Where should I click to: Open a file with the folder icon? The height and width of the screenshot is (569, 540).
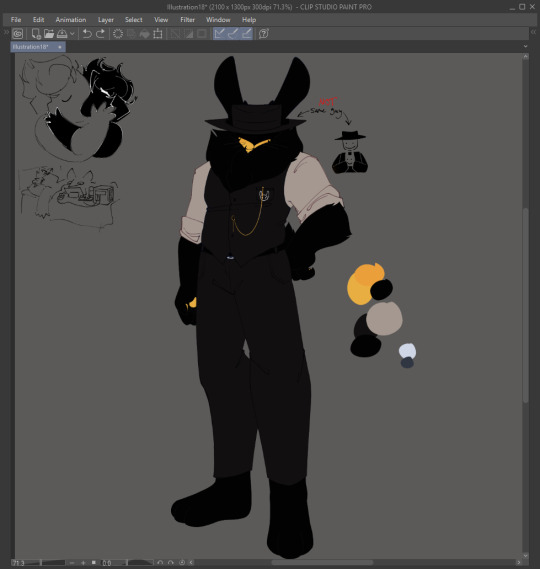point(49,34)
